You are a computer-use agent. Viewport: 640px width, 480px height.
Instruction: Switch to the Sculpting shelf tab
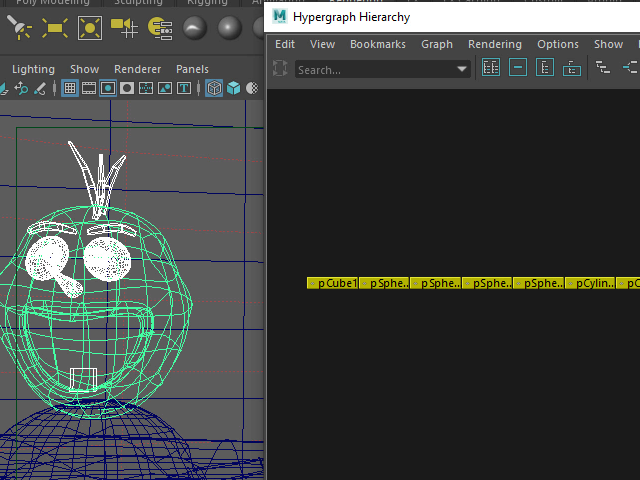click(x=137, y=3)
